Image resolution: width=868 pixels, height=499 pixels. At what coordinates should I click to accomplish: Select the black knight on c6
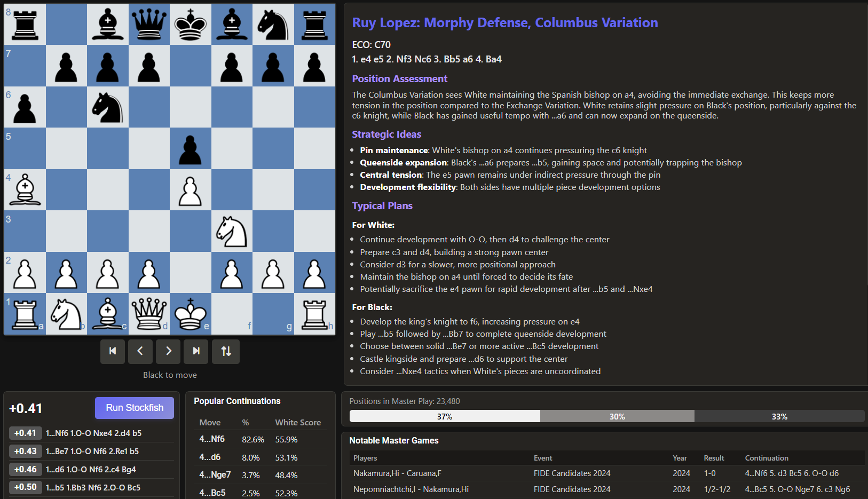tap(108, 107)
